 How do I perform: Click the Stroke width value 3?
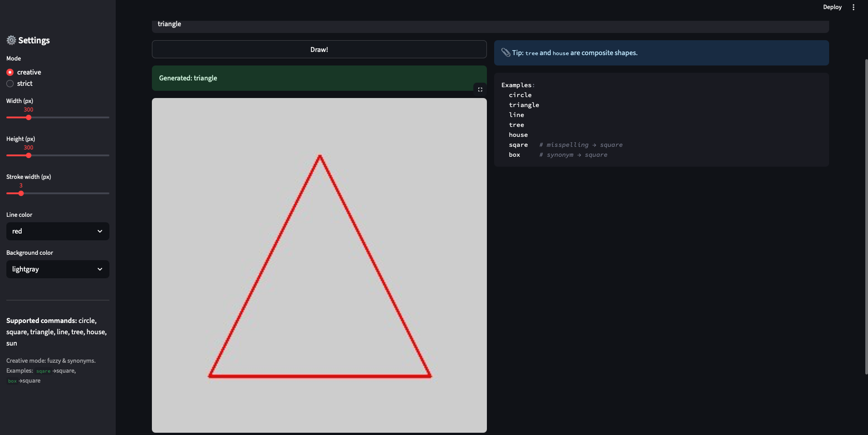click(x=21, y=185)
